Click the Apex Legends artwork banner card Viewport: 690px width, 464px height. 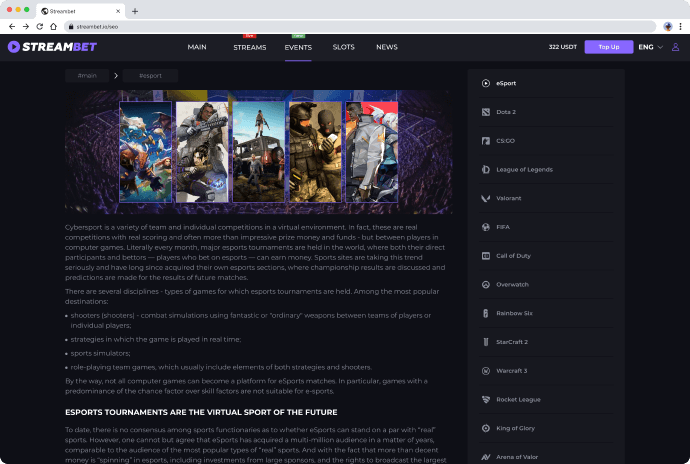[202, 152]
